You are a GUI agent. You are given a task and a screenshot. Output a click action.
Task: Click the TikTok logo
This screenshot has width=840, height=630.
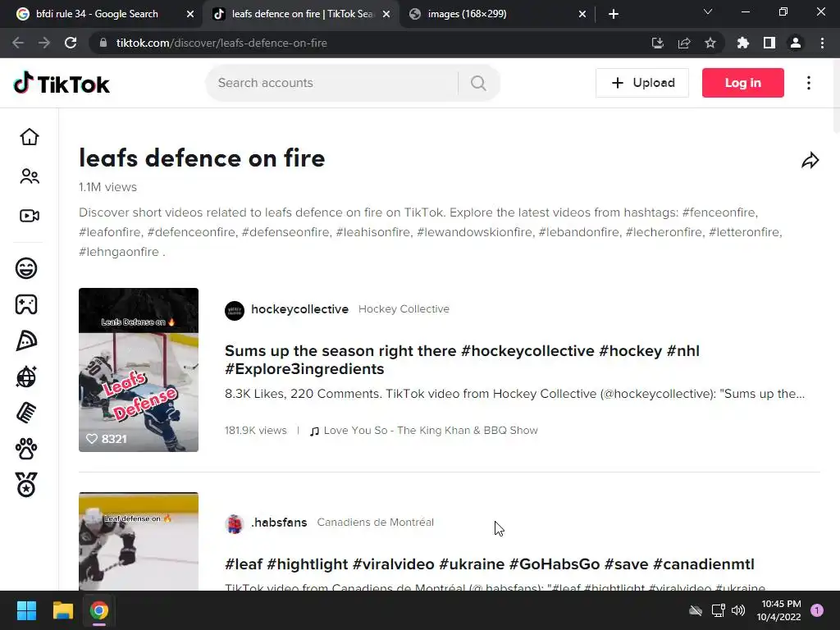[x=61, y=83]
